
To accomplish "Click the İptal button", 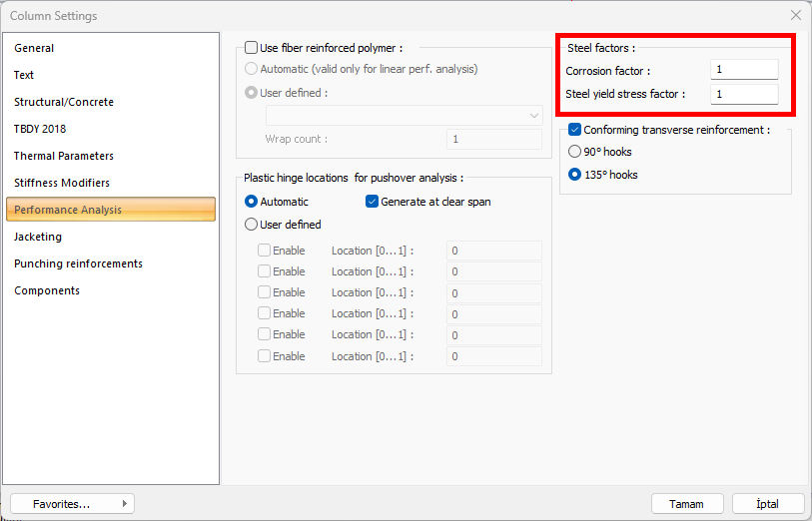I will click(769, 504).
